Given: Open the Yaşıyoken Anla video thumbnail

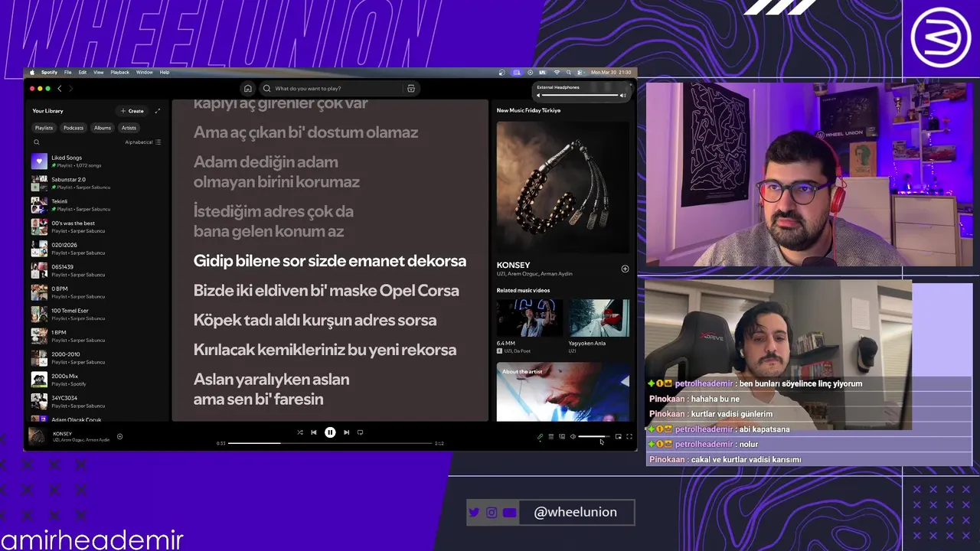Looking at the screenshot, I should pos(599,318).
